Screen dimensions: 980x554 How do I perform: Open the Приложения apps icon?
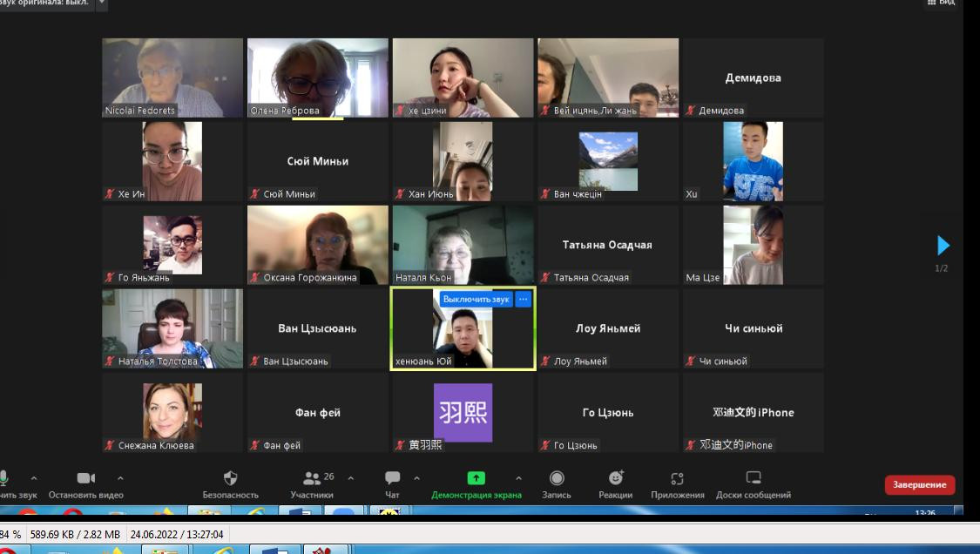coord(678,478)
